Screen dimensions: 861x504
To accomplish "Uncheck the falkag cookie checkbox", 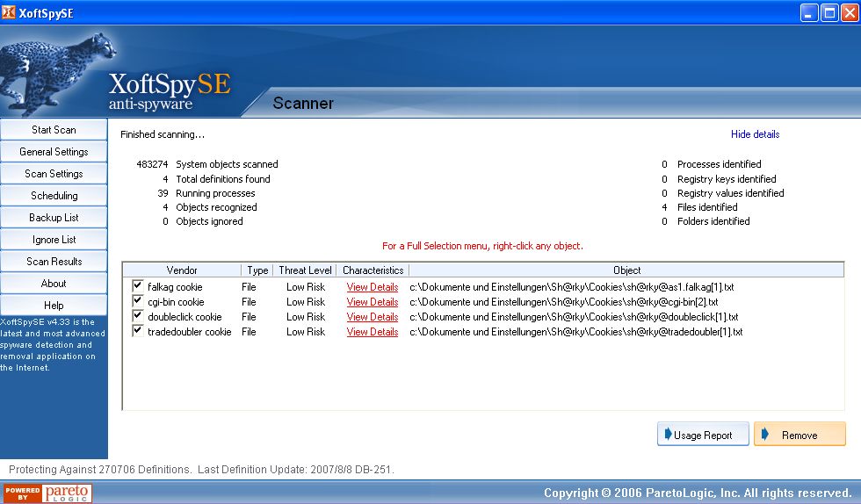I will coord(137,286).
